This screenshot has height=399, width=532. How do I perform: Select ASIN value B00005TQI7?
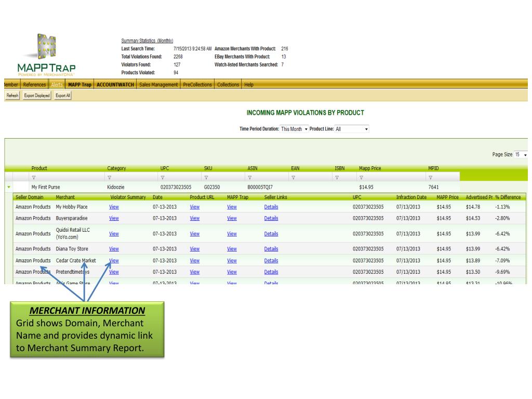pos(260,187)
